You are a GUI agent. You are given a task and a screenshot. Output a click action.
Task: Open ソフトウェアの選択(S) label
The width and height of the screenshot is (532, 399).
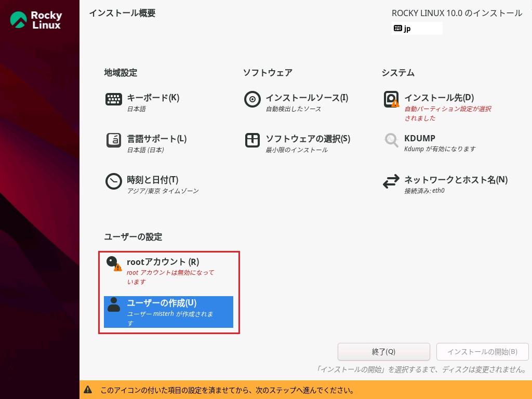pos(308,139)
